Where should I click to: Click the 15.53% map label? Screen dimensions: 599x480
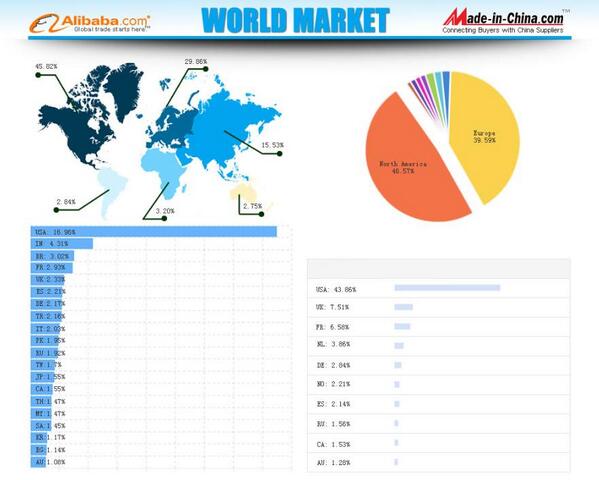[x=272, y=145]
